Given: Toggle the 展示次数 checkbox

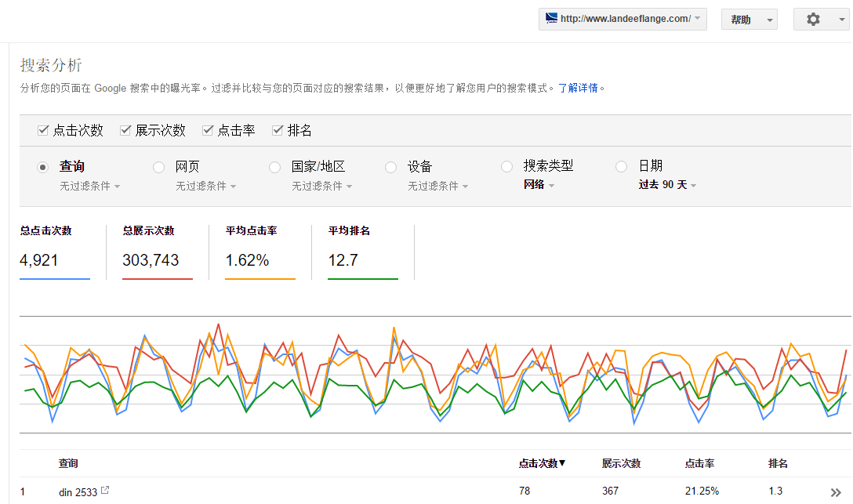Looking at the screenshot, I should (125, 130).
